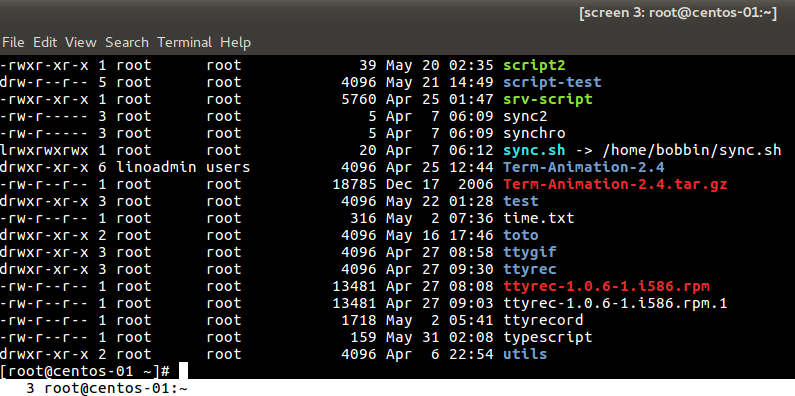Click the archive Term-Animation-2.4.tar.gz

pos(615,184)
